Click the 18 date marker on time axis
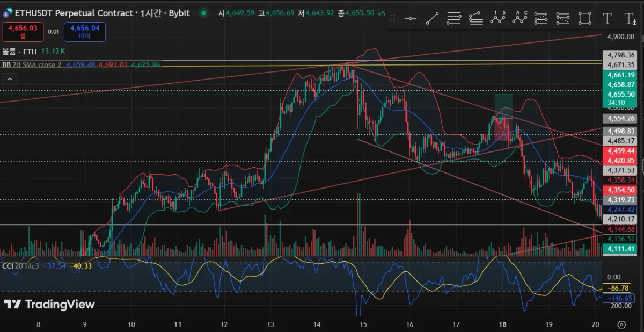 pyautogui.click(x=503, y=324)
